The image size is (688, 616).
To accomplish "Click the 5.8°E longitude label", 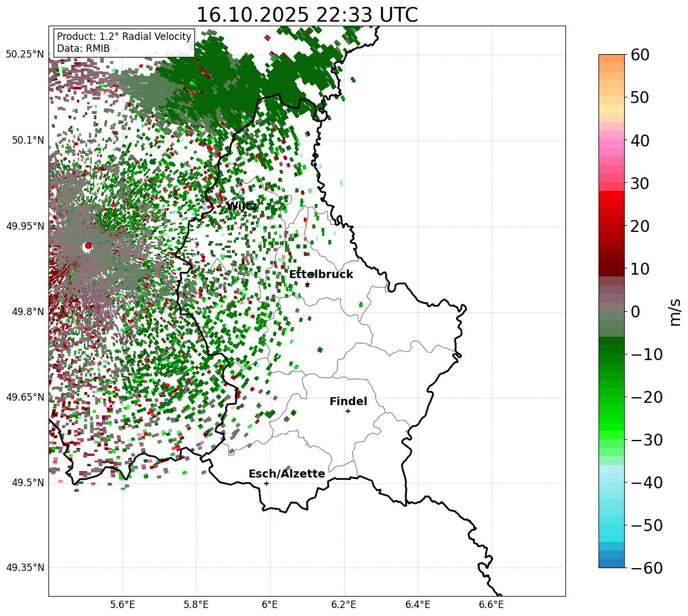I will point(197,604).
